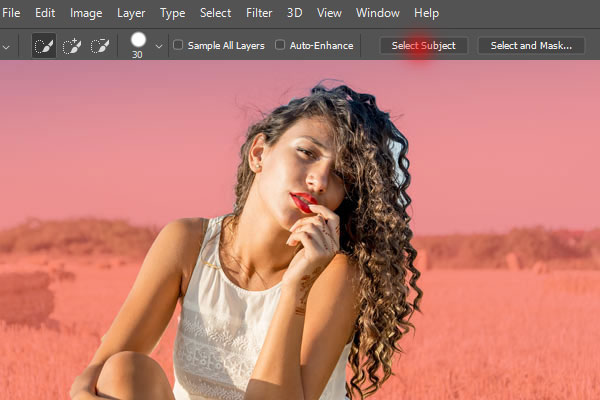Open the Layer menu
600x400 pixels.
point(131,13)
